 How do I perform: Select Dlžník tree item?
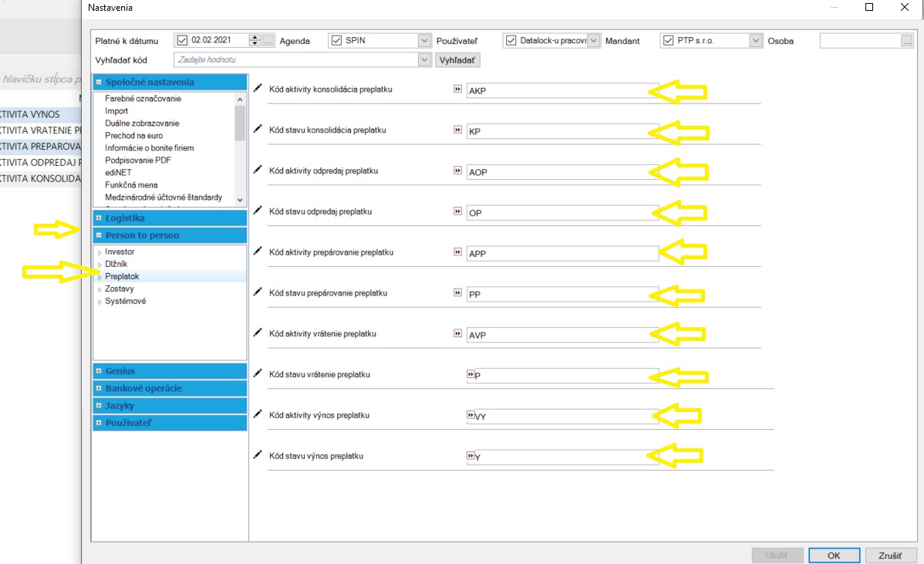tap(116, 264)
